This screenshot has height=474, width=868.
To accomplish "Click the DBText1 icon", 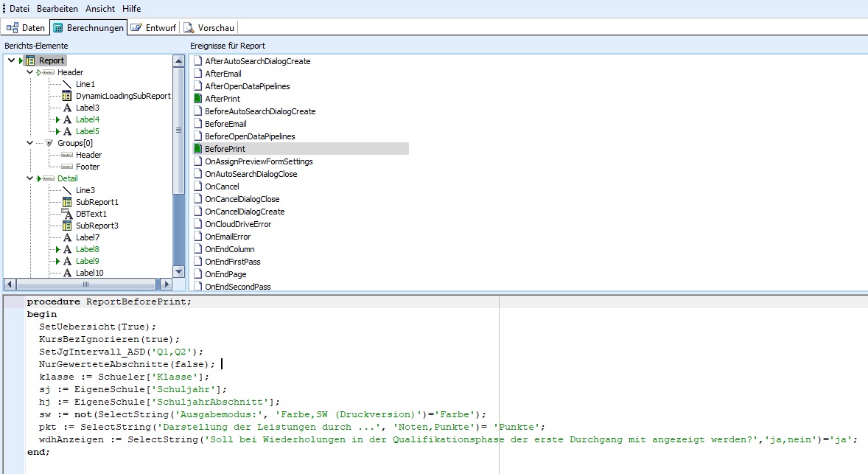I will click(66, 214).
